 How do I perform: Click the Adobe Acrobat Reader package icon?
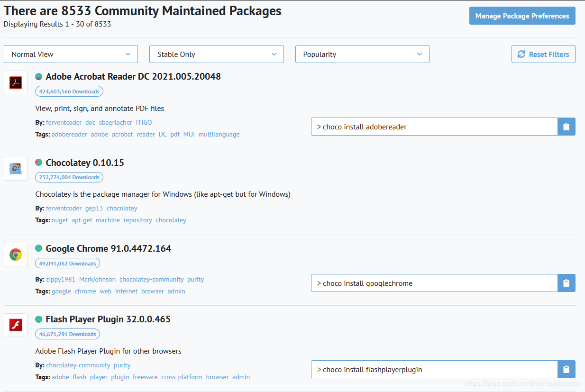coord(16,82)
